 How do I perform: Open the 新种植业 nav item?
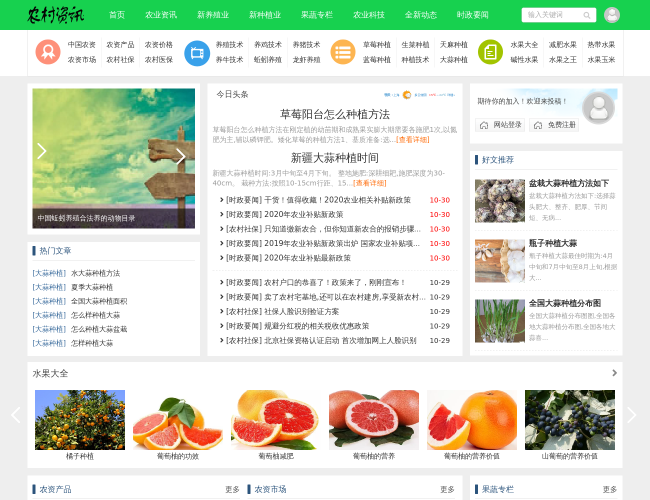click(265, 15)
